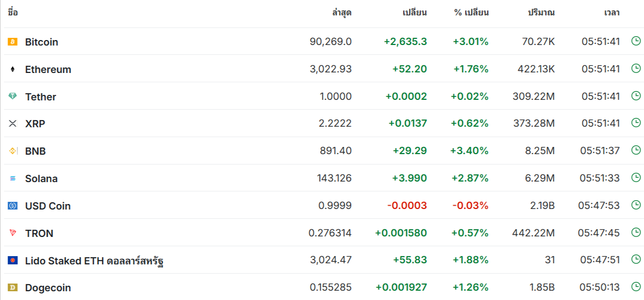Click the clock icon in USD Coin row
The width and height of the screenshot is (644, 300).
635,205
